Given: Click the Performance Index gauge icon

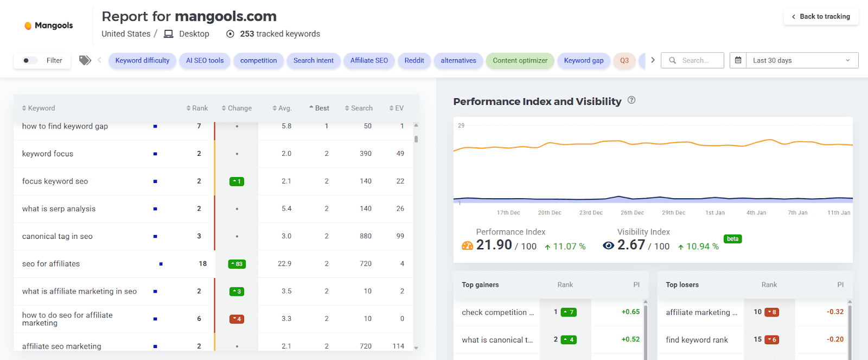Looking at the screenshot, I should 467,245.
